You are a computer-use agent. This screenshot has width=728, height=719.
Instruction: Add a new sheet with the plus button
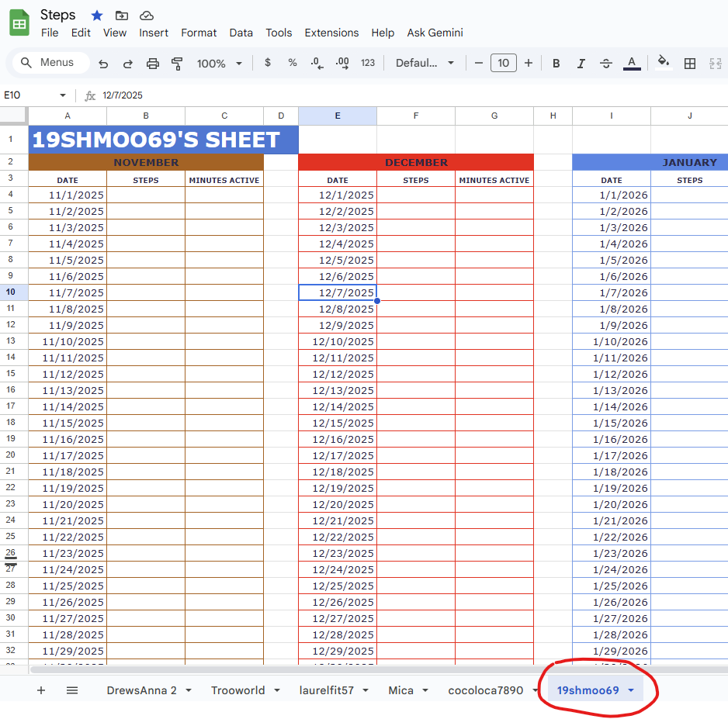[40, 690]
